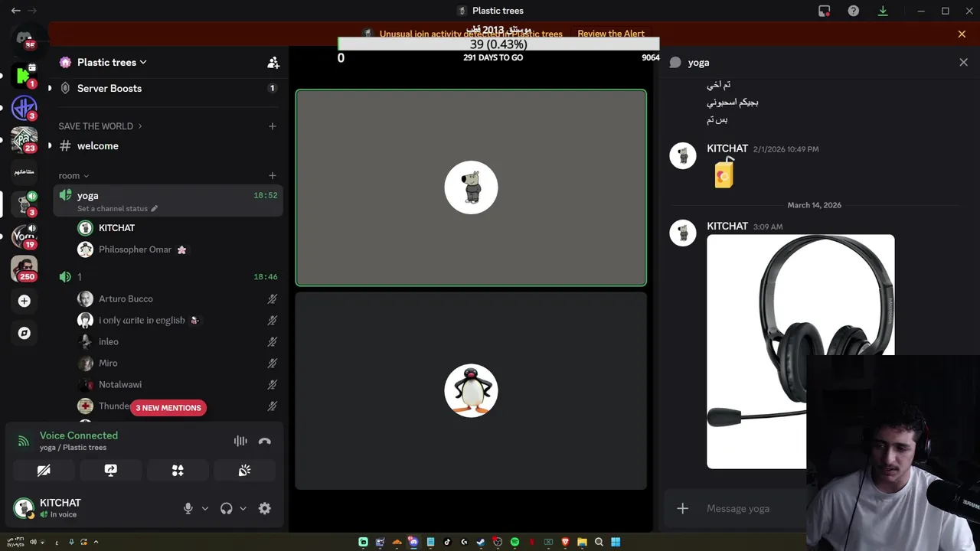Disconnect from voice with hang-up icon
The width and height of the screenshot is (980, 551).
coord(265,441)
